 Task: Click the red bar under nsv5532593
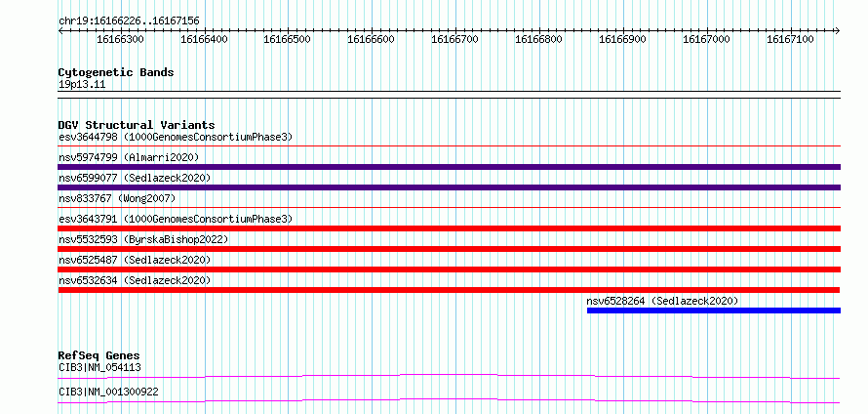point(449,249)
